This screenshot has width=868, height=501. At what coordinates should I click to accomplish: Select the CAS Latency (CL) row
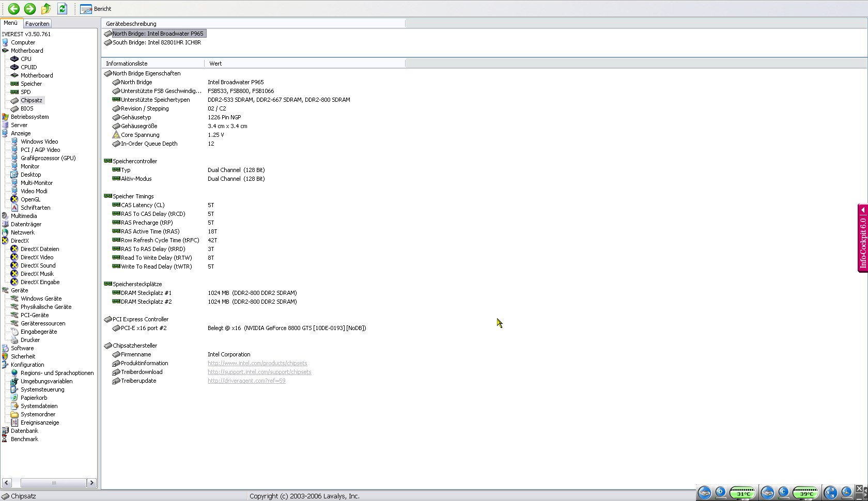(253, 205)
